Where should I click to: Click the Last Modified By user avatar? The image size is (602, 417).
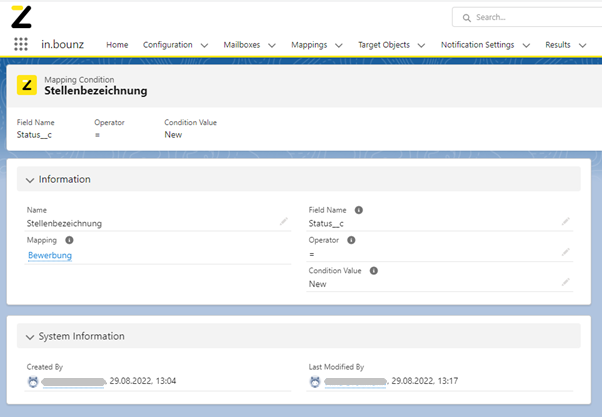[315, 381]
